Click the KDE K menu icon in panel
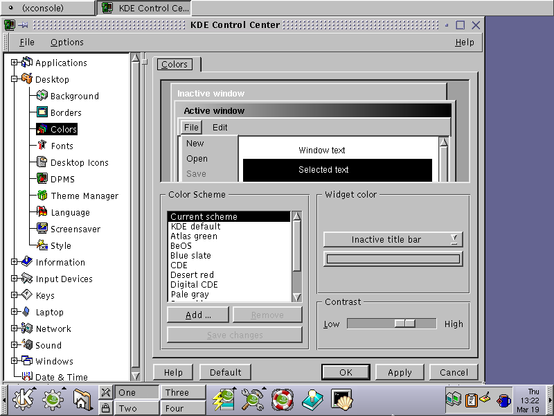 pyautogui.click(x=23, y=400)
